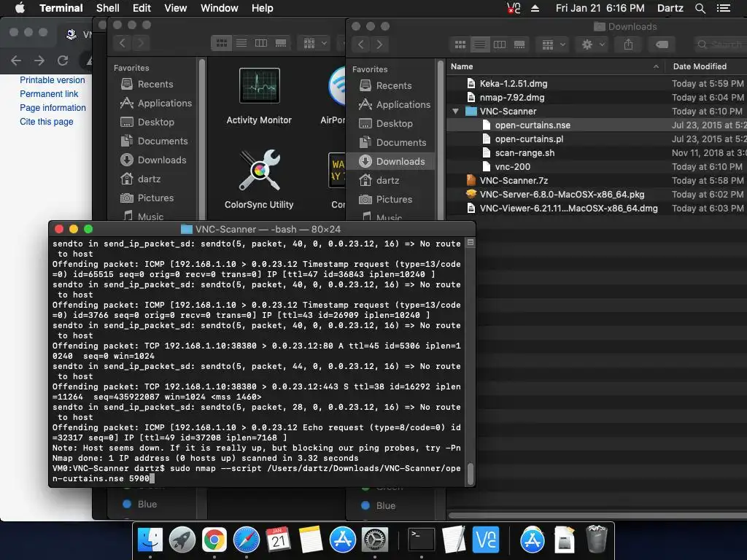Switch Downloads window to icon view

click(460, 44)
